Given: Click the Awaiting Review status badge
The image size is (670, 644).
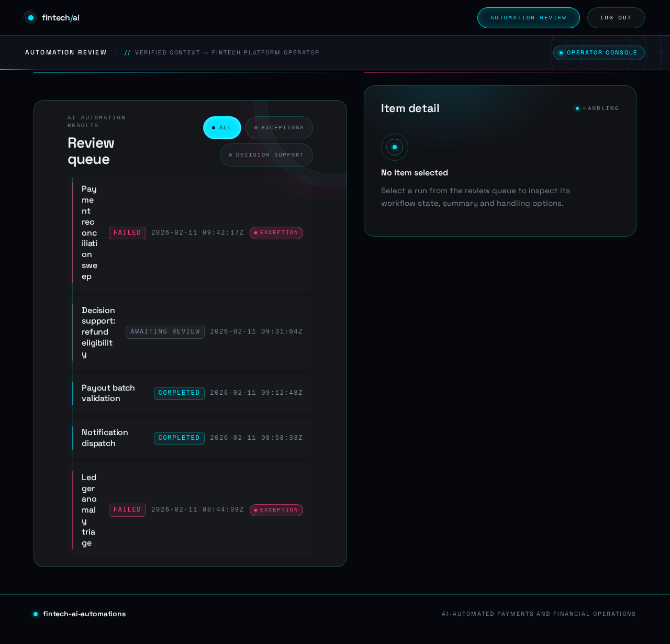Looking at the screenshot, I should coord(165,332).
